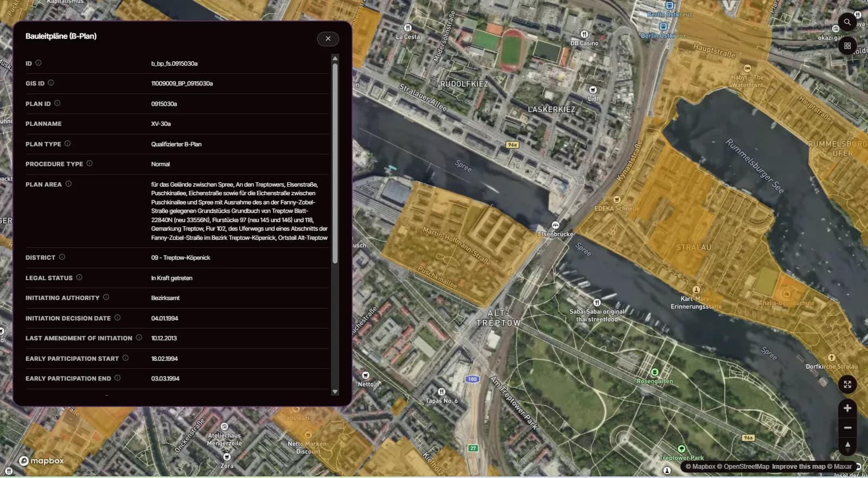Show info tooltip for DISTRICT field
Image resolution: width=868 pixels, height=478 pixels.
(62, 257)
